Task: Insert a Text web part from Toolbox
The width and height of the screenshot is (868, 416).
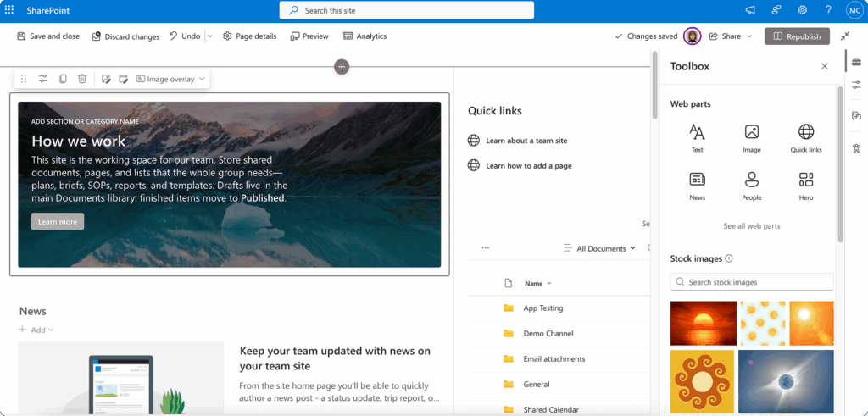Action: (x=697, y=137)
